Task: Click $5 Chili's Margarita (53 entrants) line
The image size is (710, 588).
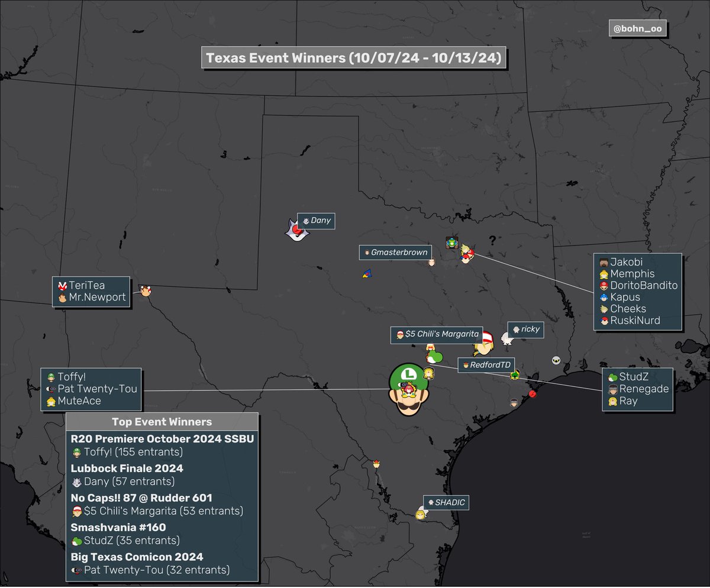Action: click(157, 511)
